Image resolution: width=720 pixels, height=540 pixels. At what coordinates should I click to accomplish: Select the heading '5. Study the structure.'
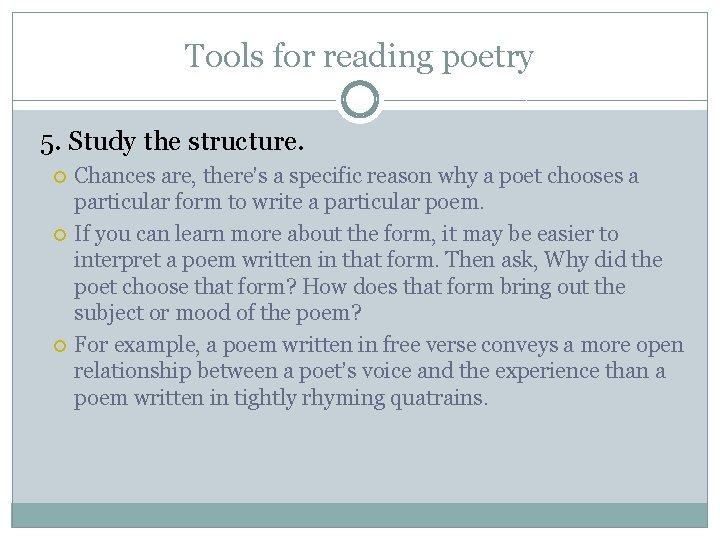pos(172,141)
